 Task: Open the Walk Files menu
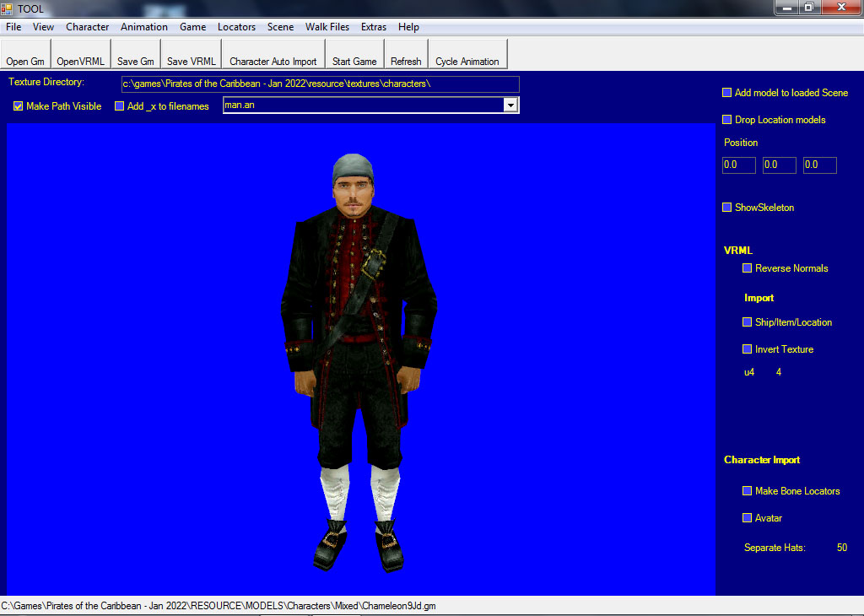coord(327,27)
